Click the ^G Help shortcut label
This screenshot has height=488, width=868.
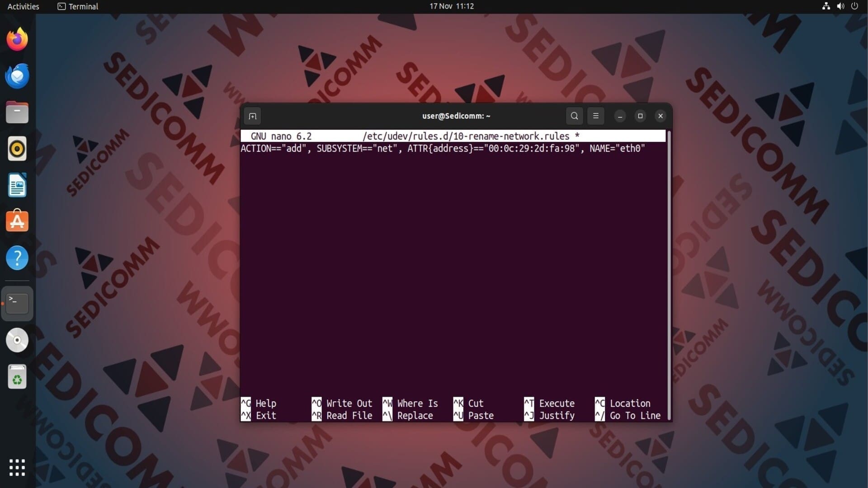coord(259,403)
